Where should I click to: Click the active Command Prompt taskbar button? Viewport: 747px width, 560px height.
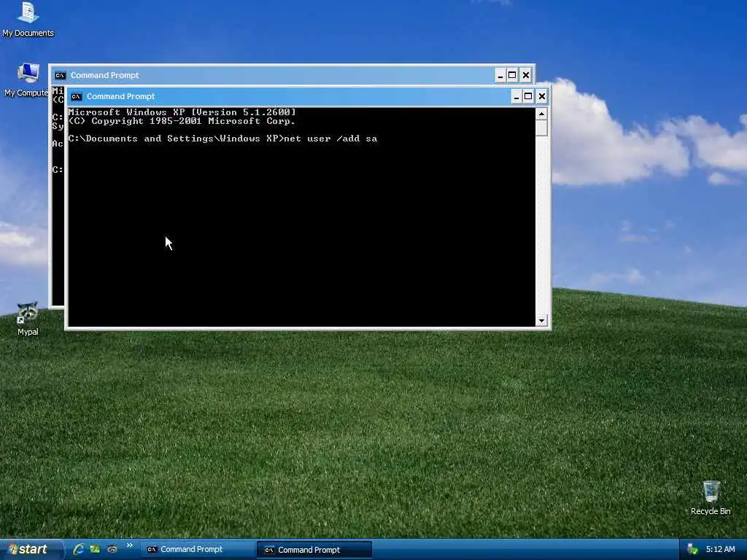pyautogui.click(x=314, y=550)
